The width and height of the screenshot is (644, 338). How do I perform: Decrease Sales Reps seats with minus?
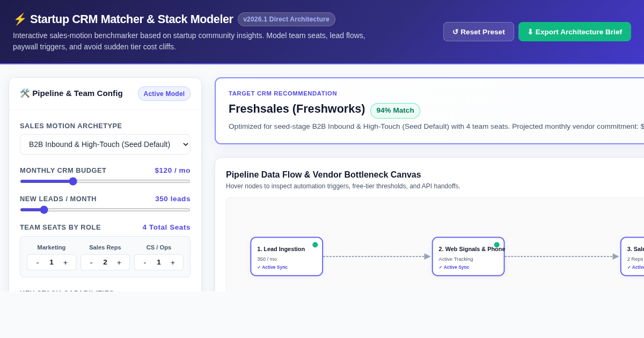(x=91, y=262)
